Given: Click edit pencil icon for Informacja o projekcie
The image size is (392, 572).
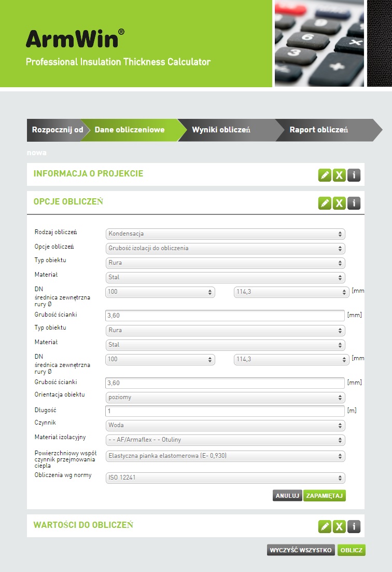Looking at the screenshot, I should (x=325, y=175).
